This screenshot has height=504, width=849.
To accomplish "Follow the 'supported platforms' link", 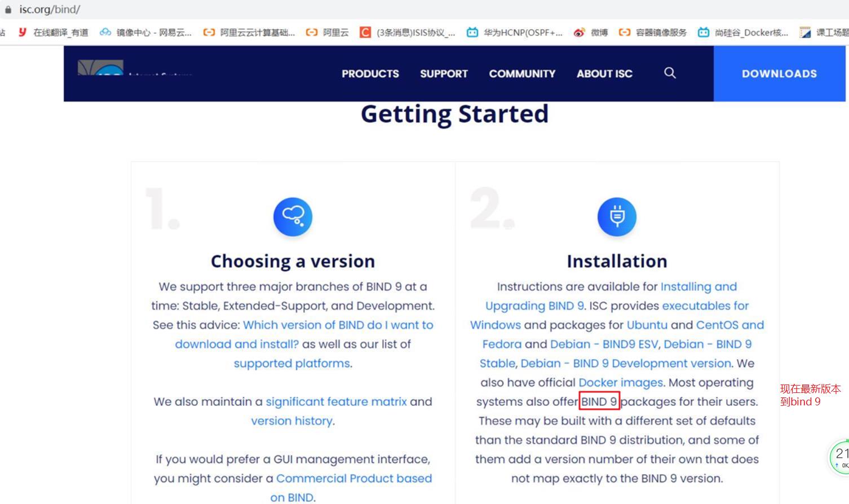I will [292, 364].
